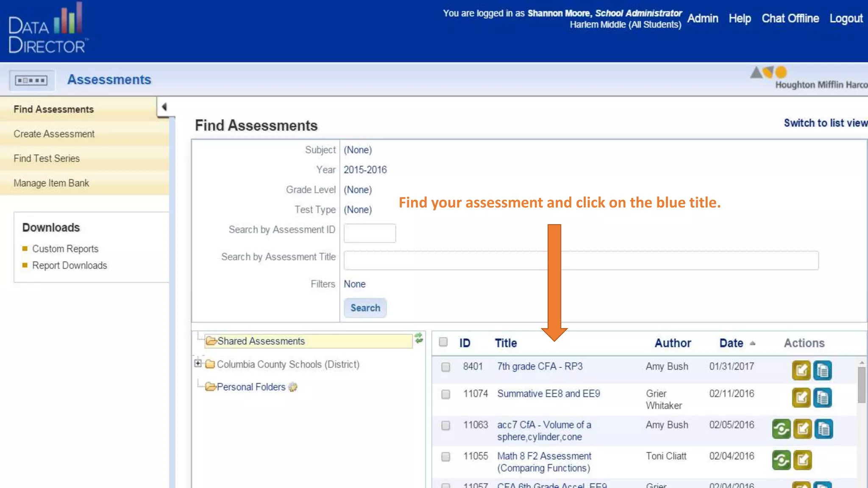Click the blue document icon for acc7 CfA Volume assessment

(x=823, y=429)
